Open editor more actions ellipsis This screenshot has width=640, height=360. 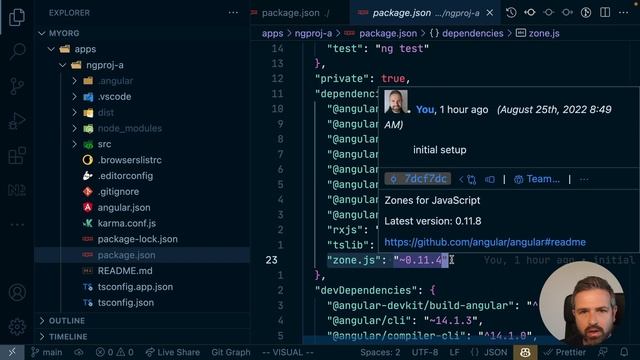pos(623,13)
